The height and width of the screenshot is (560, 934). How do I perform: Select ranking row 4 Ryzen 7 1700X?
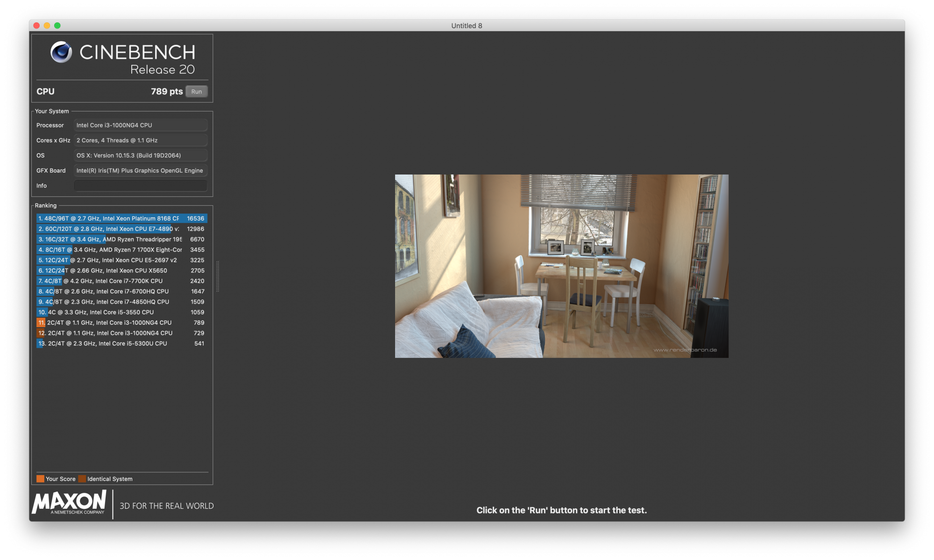[122, 250]
